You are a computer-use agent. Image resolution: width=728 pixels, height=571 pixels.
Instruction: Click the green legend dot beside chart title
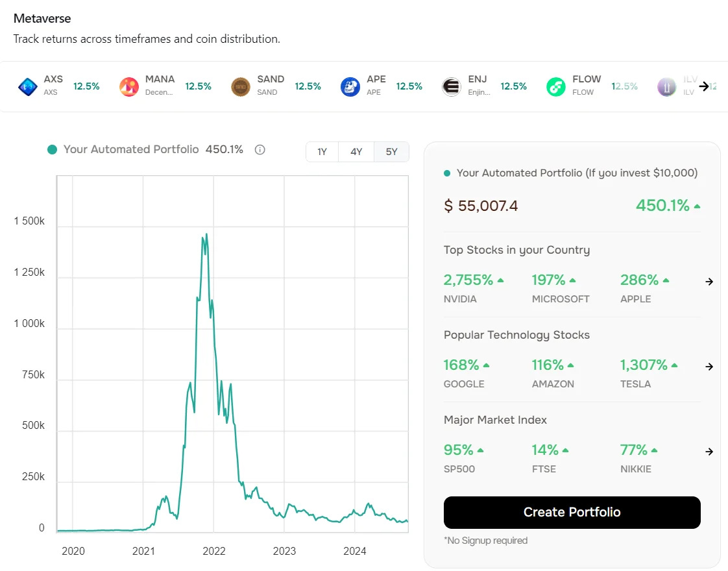(x=52, y=149)
